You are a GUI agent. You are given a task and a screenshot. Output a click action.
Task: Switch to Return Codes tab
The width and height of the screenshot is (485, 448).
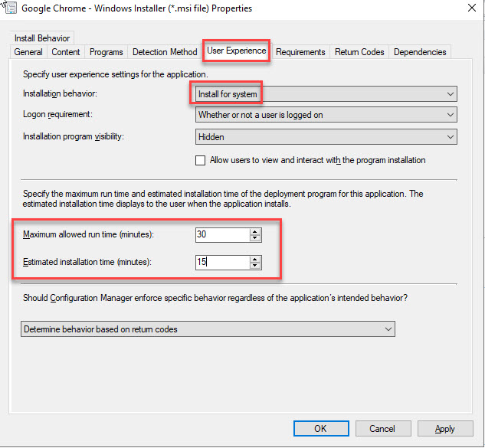point(360,52)
